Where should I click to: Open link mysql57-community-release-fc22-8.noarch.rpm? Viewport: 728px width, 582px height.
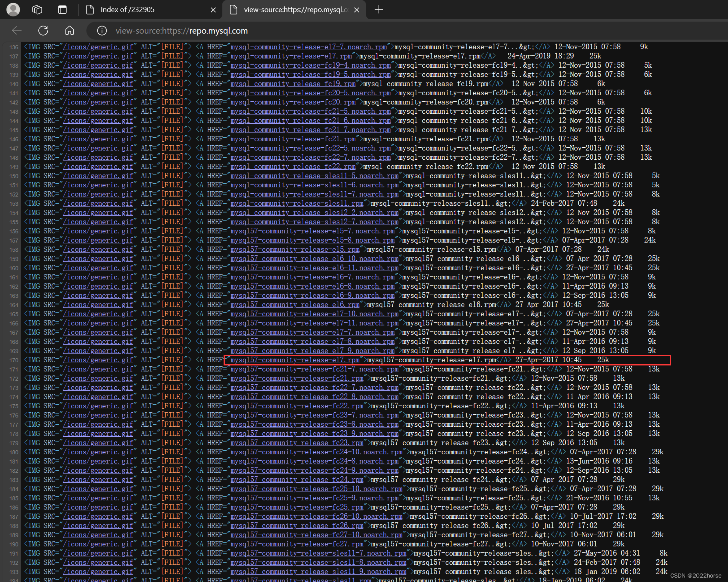pos(315,397)
